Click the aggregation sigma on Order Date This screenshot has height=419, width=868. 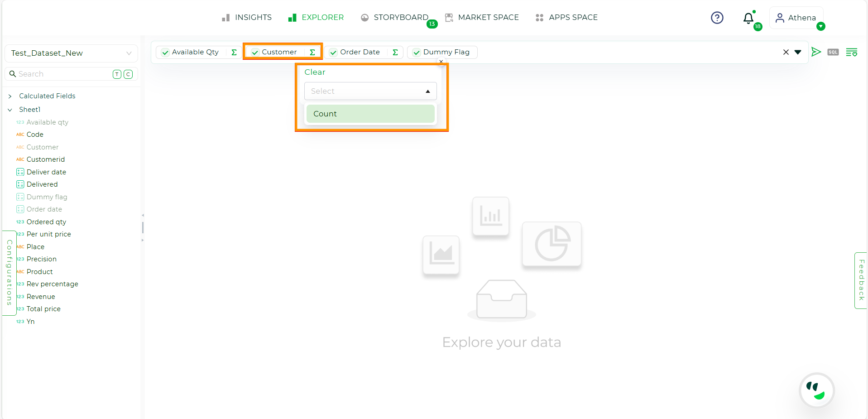pyautogui.click(x=395, y=52)
